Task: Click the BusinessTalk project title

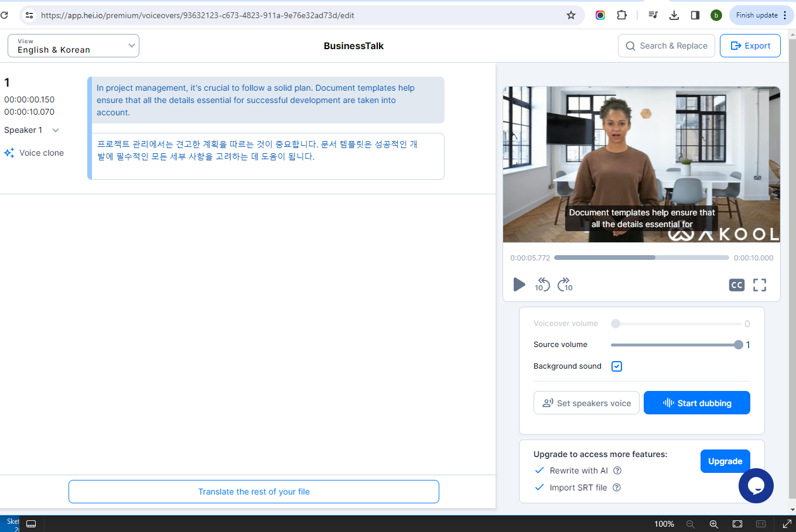Action: (354, 46)
